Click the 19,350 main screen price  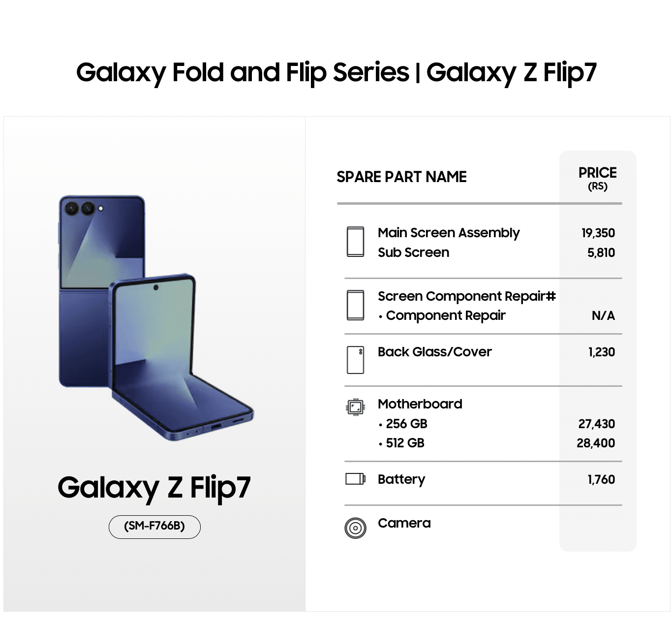[x=598, y=233]
